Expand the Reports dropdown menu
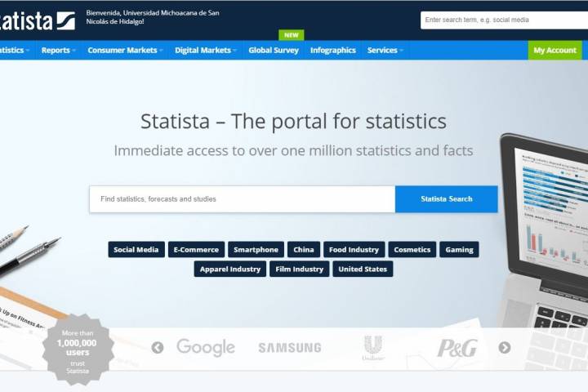 [x=58, y=51]
